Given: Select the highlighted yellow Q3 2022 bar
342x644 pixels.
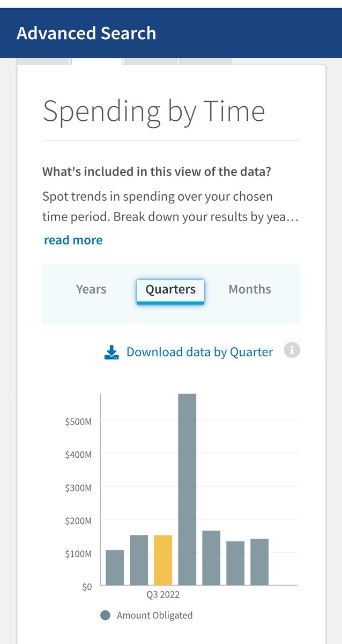Looking at the screenshot, I should (163, 560).
